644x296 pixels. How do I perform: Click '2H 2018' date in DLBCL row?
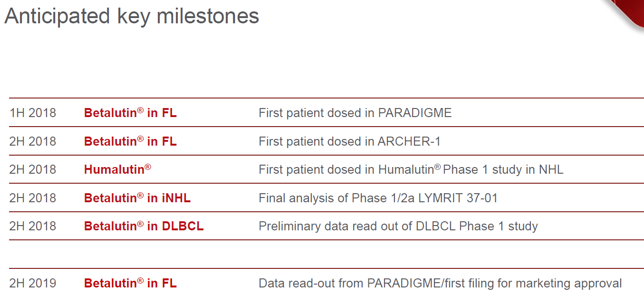click(33, 226)
